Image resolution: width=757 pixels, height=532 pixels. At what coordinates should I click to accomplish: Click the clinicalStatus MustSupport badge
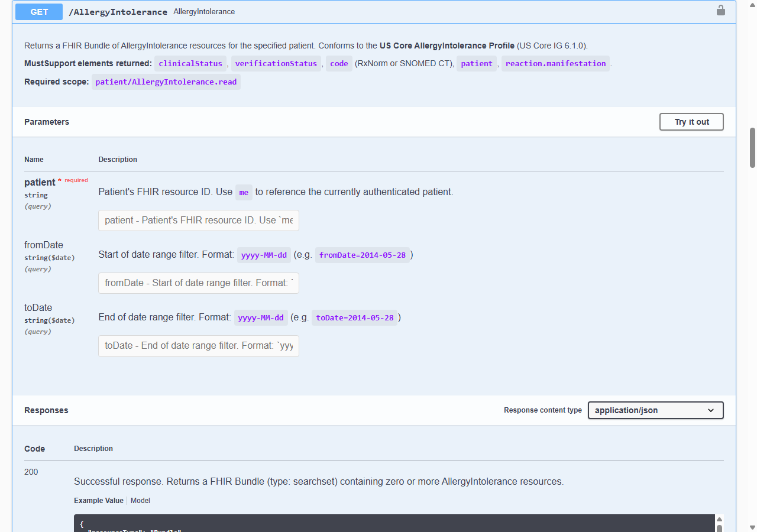coord(190,63)
